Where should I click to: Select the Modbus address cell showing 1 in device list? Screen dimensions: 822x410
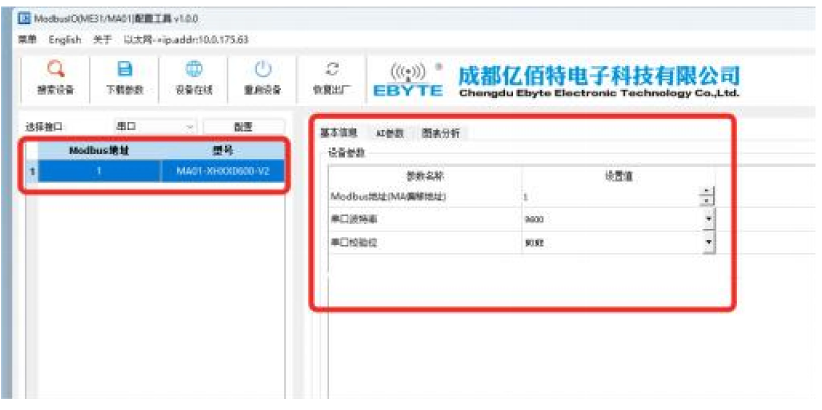tap(99, 171)
